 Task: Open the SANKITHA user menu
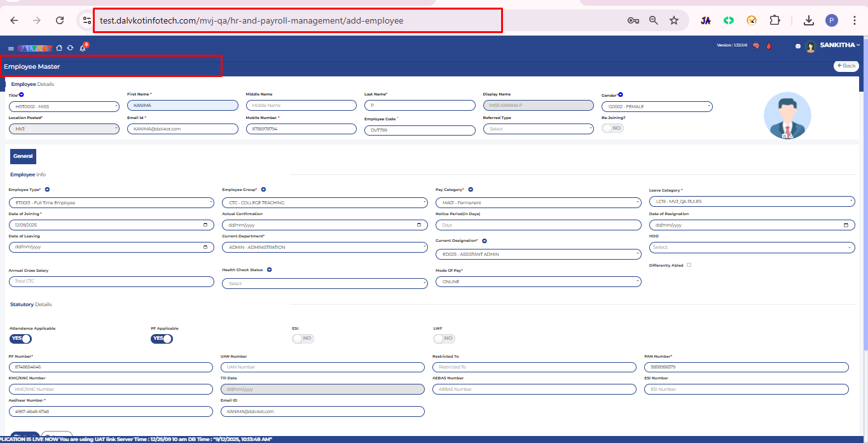pos(839,46)
